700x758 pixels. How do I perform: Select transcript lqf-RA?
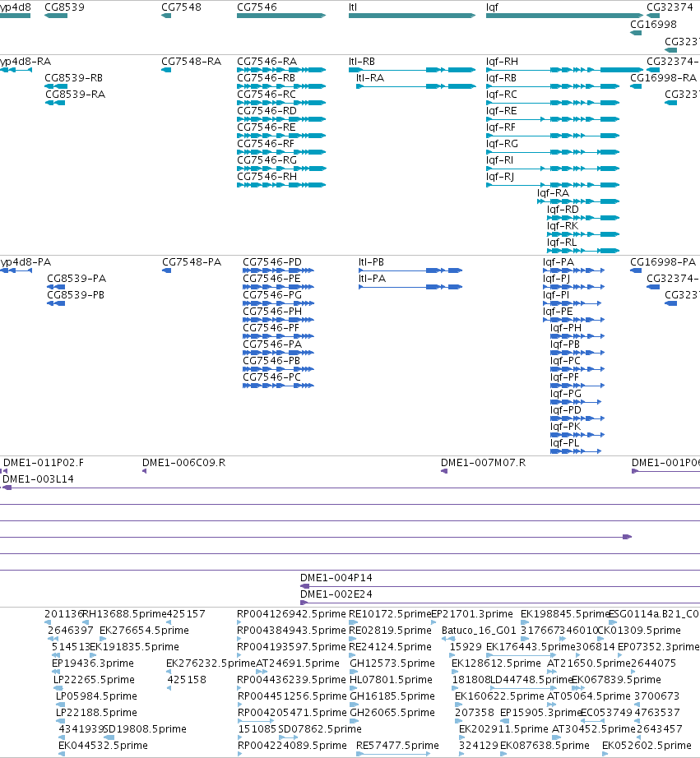pos(553,193)
